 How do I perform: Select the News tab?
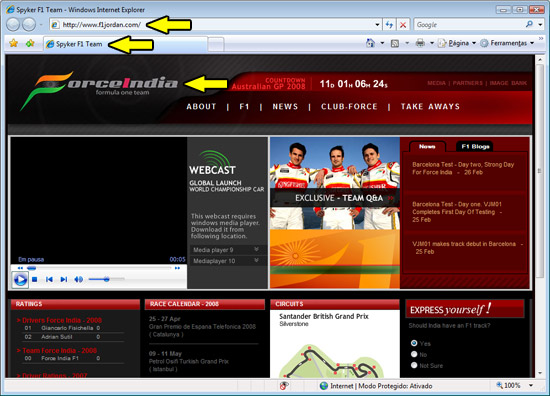tap(427, 146)
